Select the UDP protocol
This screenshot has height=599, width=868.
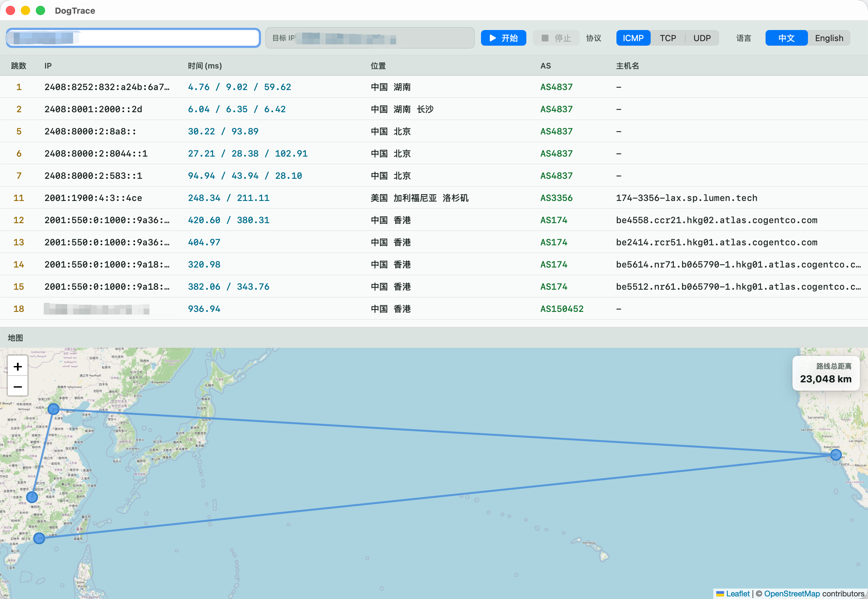[702, 38]
